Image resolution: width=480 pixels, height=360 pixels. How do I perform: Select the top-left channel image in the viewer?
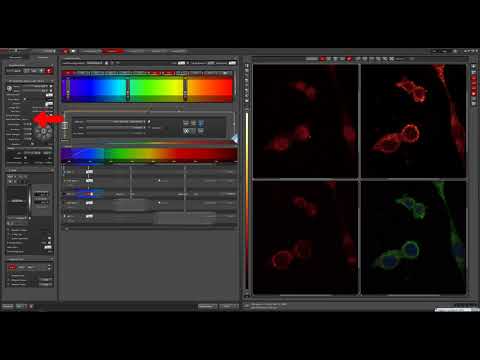tap(305, 121)
